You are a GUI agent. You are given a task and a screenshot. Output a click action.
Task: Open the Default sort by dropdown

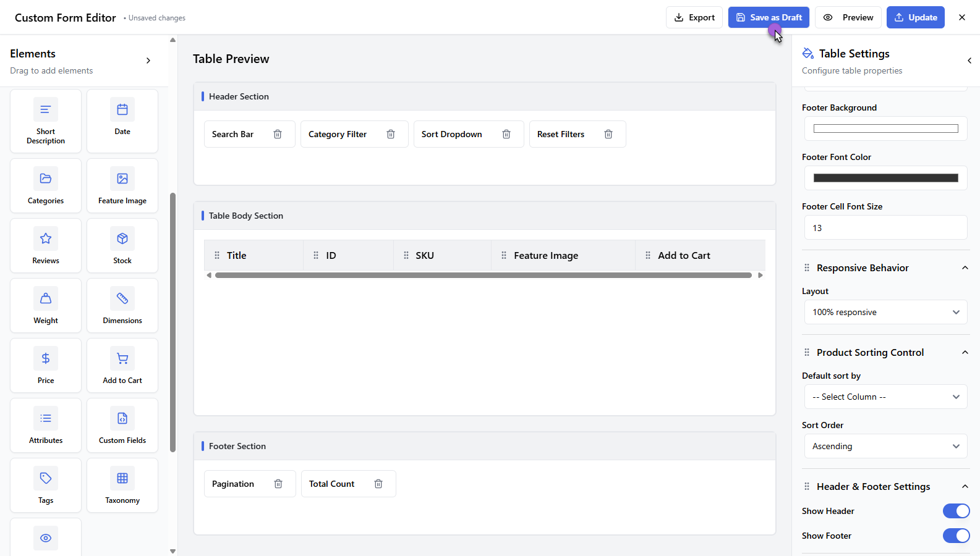(886, 397)
